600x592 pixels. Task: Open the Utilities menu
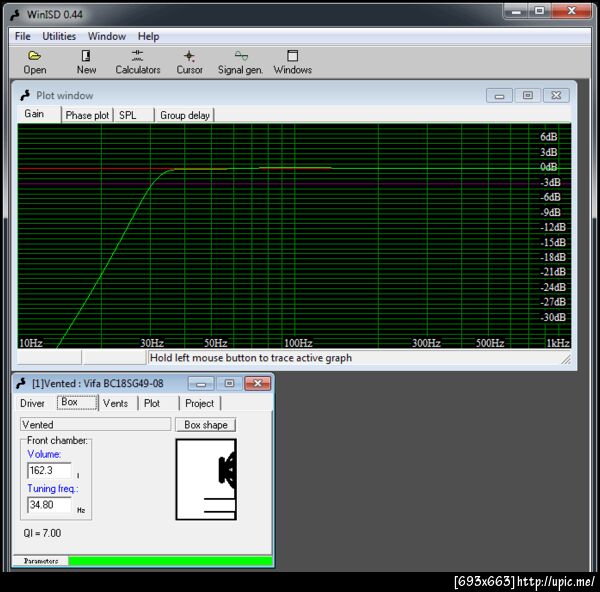click(x=59, y=36)
